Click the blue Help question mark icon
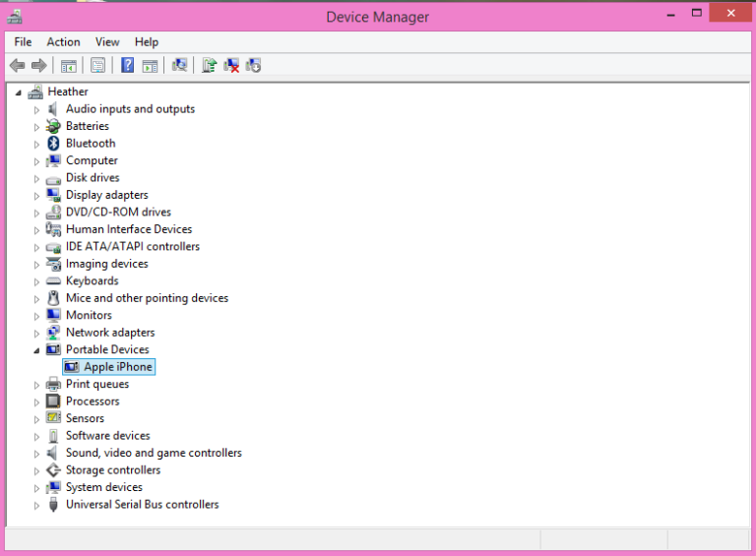This screenshot has height=556, width=756. [x=127, y=66]
